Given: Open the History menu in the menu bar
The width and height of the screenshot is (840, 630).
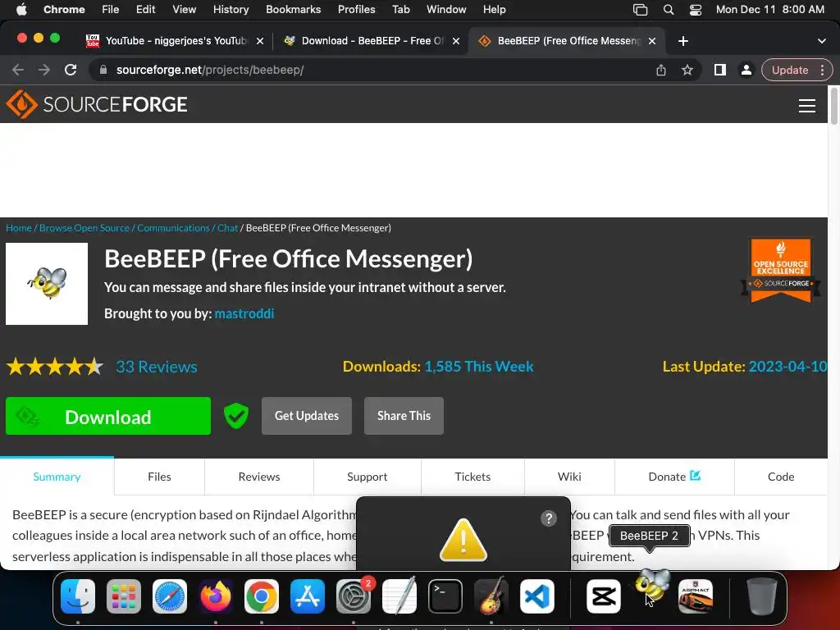Looking at the screenshot, I should point(231,10).
